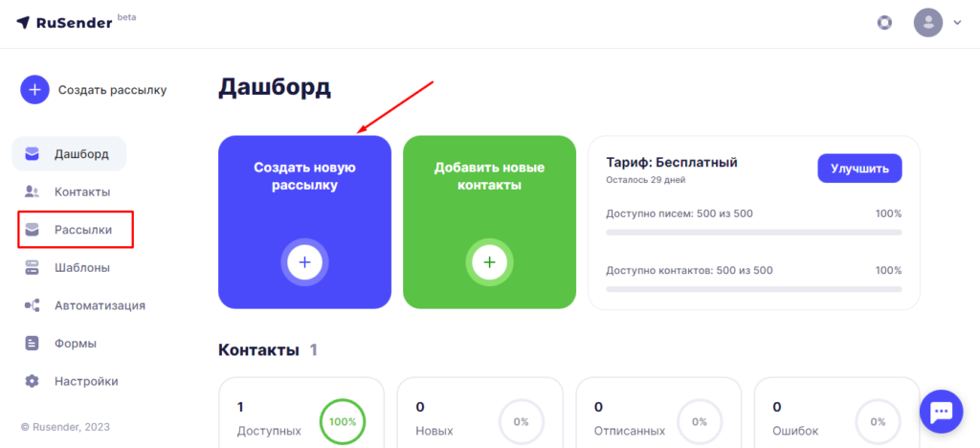This screenshot has height=448, width=980.
Task: Click the Отписанных stat label
Action: 630,431
